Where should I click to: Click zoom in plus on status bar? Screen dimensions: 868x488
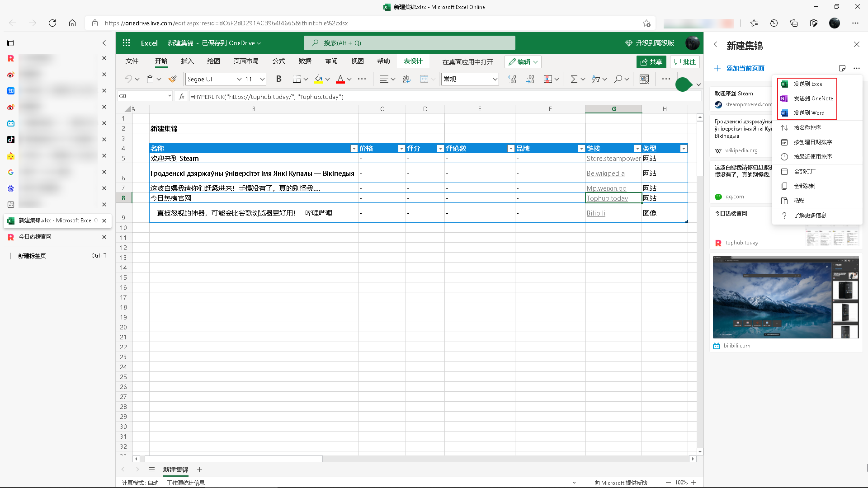pyautogui.click(x=693, y=483)
